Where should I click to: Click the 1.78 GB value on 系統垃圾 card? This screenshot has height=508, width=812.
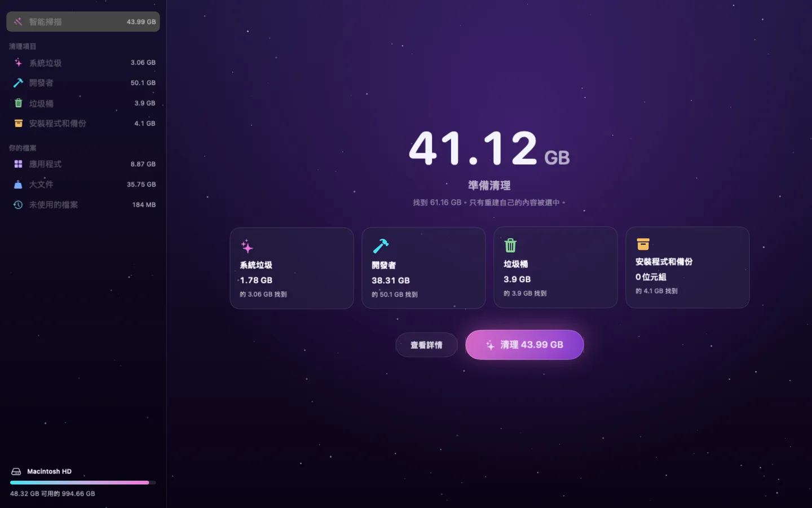click(256, 281)
